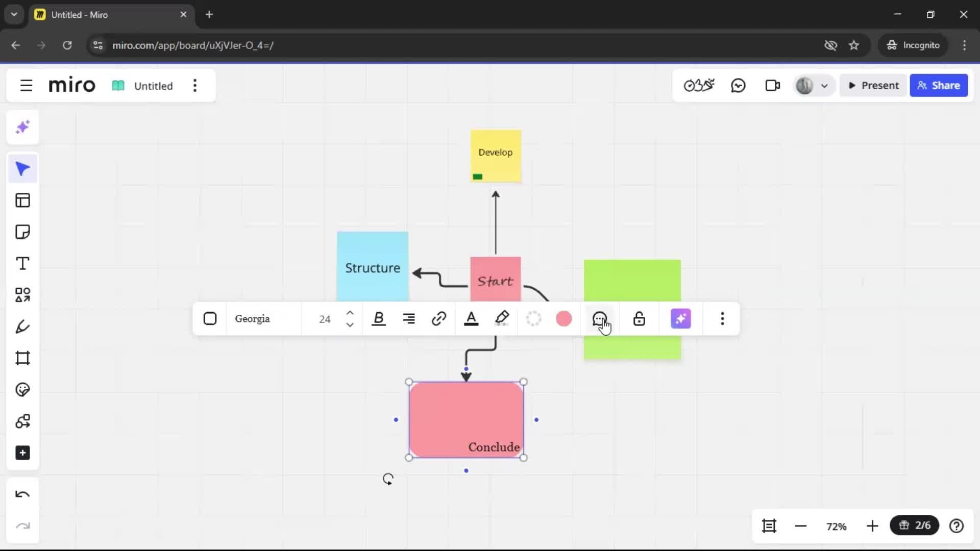Open more options in context toolbar
This screenshot has width=980, height=551.
point(722,319)
